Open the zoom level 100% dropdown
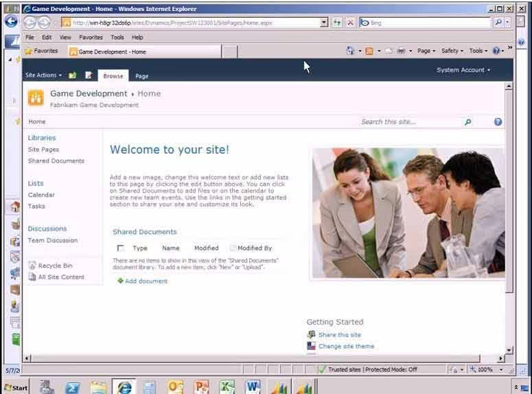The height and width of the screenshot is (394, 532). [501, 369]
